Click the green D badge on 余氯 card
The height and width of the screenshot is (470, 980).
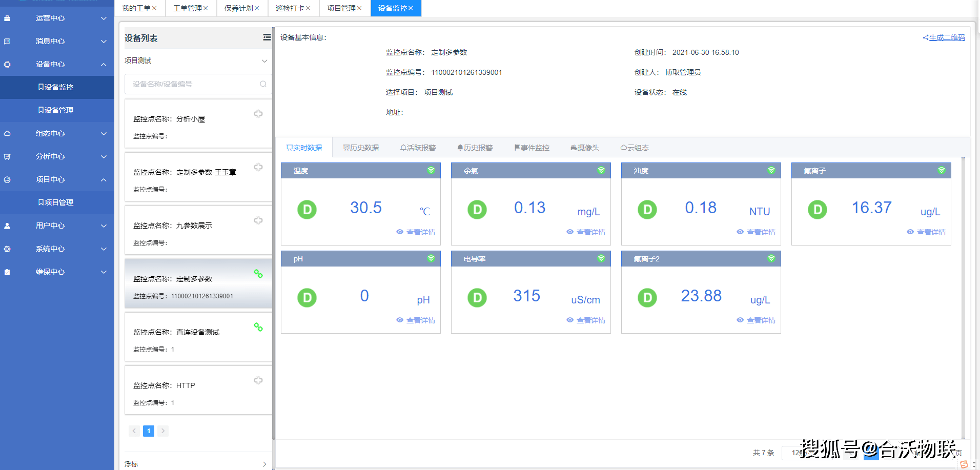[477, 209]
